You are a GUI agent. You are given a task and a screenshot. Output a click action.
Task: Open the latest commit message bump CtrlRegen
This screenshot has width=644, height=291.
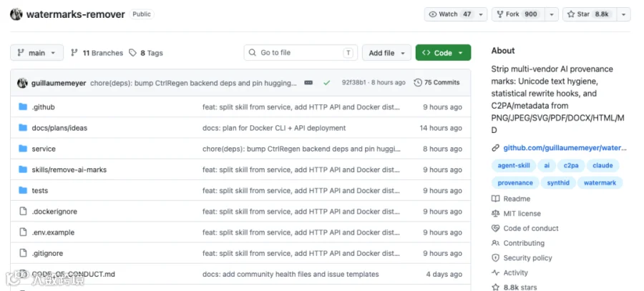point(193,83)
